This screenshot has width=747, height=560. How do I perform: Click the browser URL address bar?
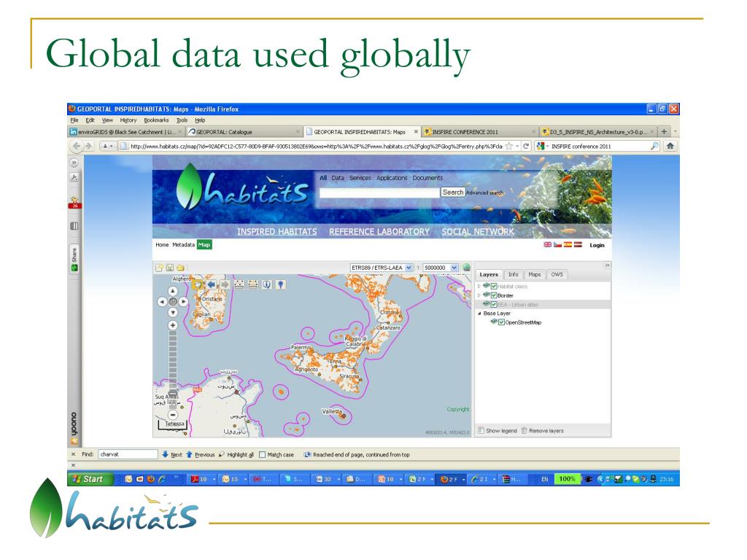[x=317, y=146]
